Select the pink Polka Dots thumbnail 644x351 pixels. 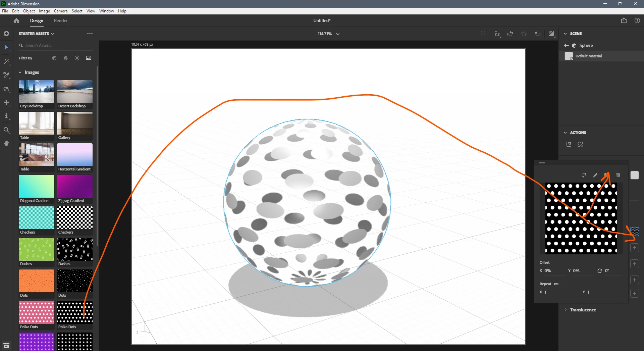pyautogui.click(x=36, y=312)
